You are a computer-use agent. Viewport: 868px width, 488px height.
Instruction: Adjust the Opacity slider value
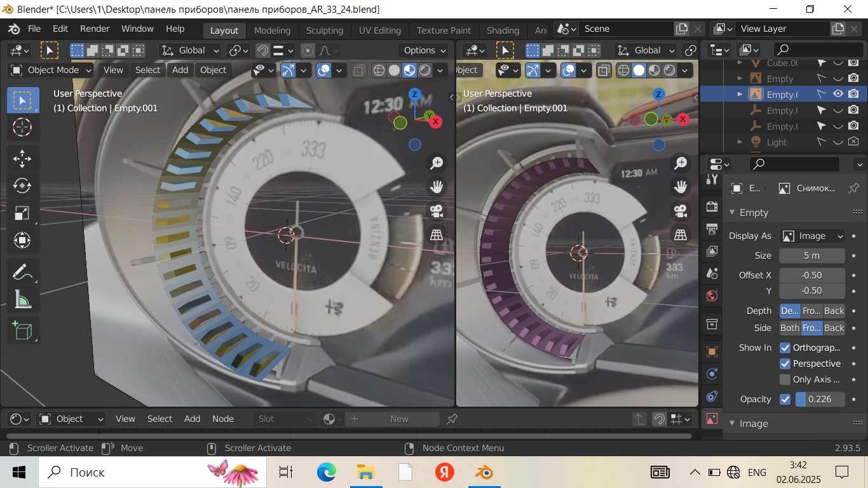click(820, 399)
